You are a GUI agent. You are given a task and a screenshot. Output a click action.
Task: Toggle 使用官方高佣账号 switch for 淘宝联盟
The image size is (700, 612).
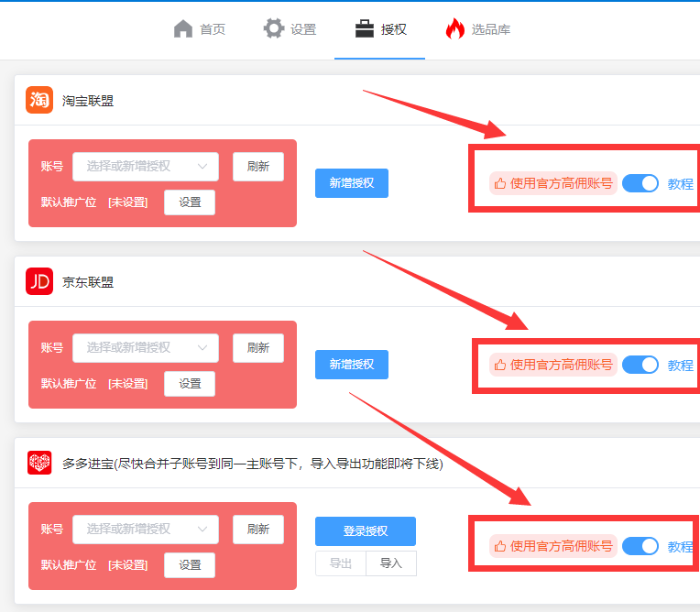pos(640,183)
